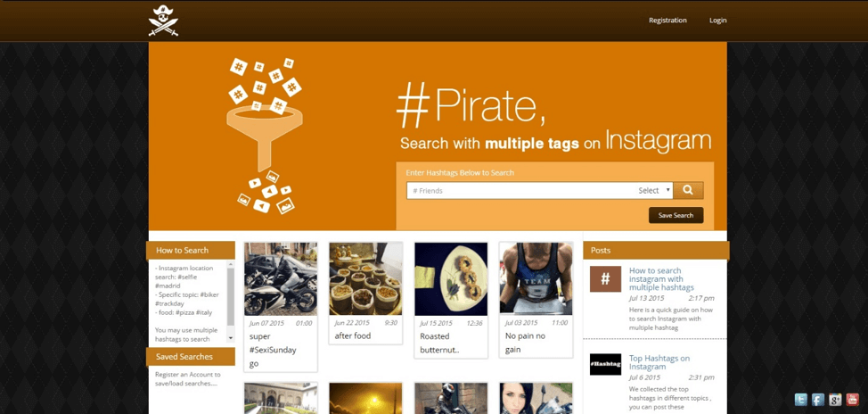
Task: Click 'Enter Hashtags Below to Search' label
Action: tap(460, 173)
